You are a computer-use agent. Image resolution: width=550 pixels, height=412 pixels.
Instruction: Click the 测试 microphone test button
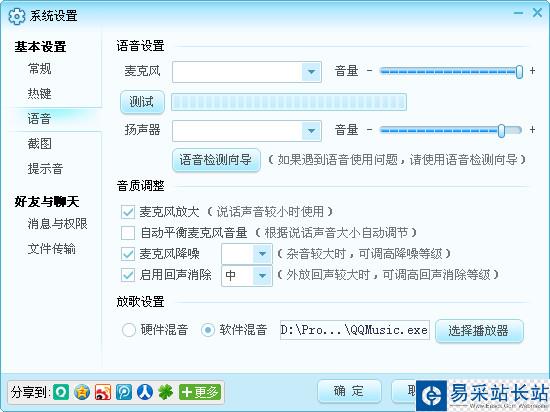[142, 102]
